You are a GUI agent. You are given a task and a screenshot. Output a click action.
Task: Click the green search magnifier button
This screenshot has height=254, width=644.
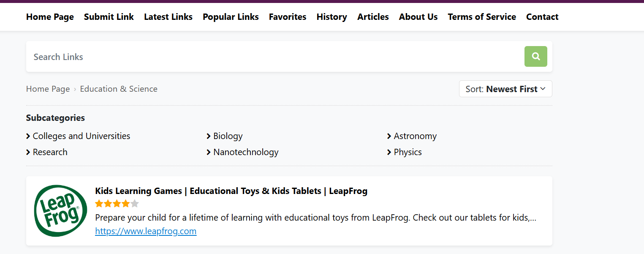click(535, 56)
